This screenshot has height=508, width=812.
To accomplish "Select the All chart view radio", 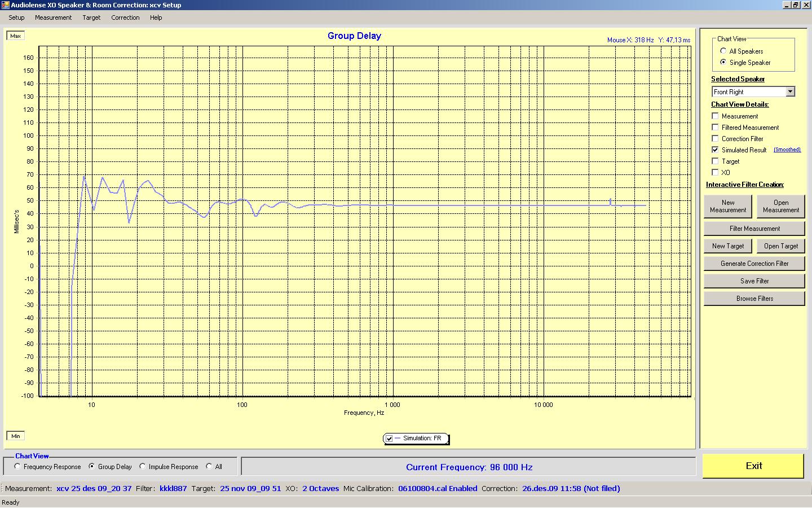I will point(209,467).
